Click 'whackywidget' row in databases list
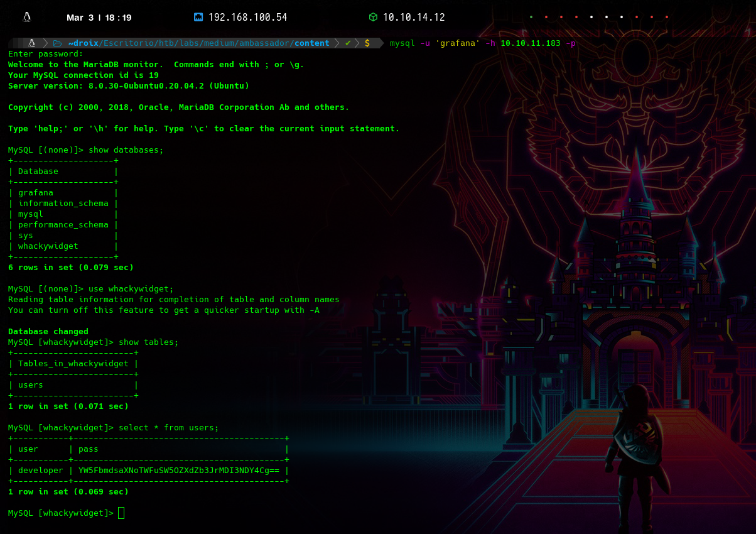 tap(48, 246)
